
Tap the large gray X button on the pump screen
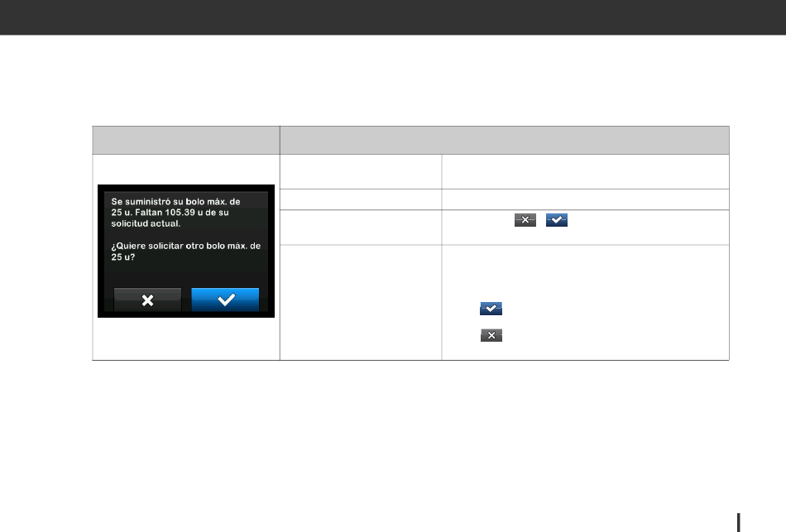tap(147, 300)
